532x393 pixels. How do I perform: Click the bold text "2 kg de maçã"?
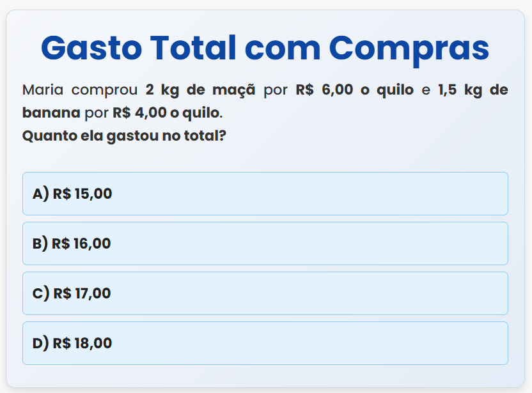pyautogui.click(x=200, y=89)
